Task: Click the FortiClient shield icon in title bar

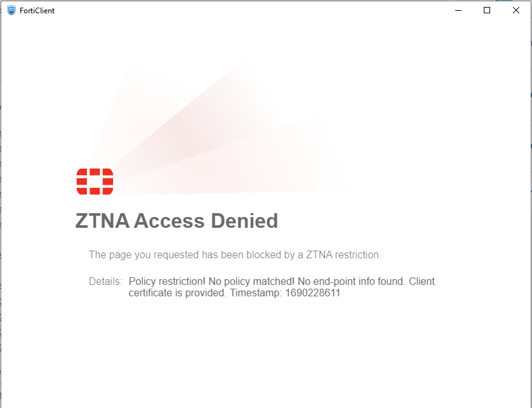Action: click(11, 11)
